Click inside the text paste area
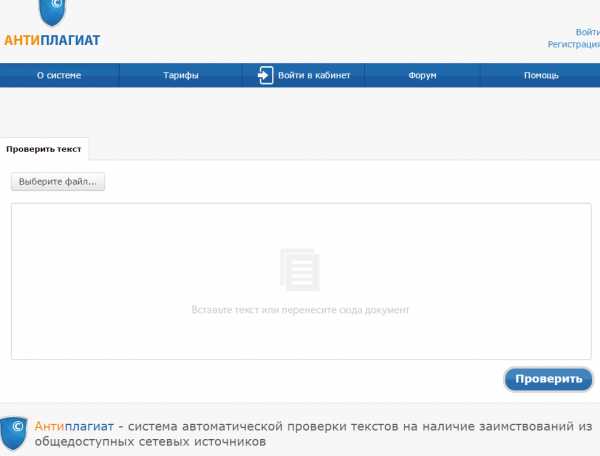 click(x=301, y=281)
